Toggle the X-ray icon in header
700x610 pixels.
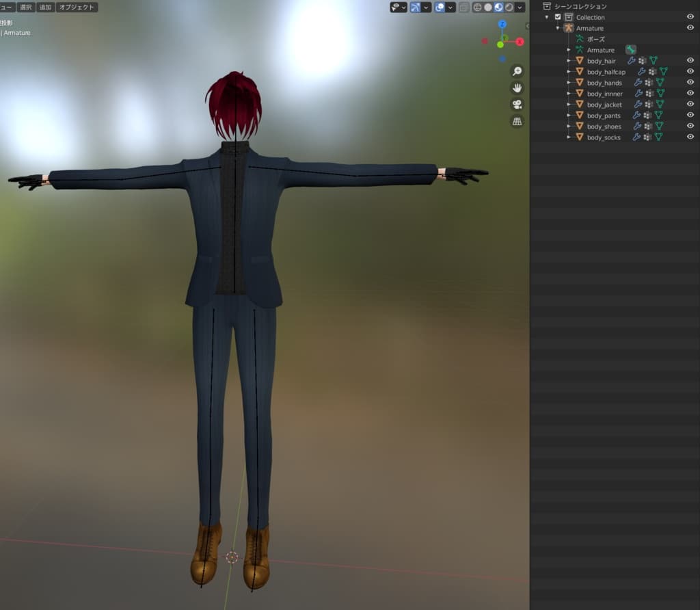click(464, 7)
